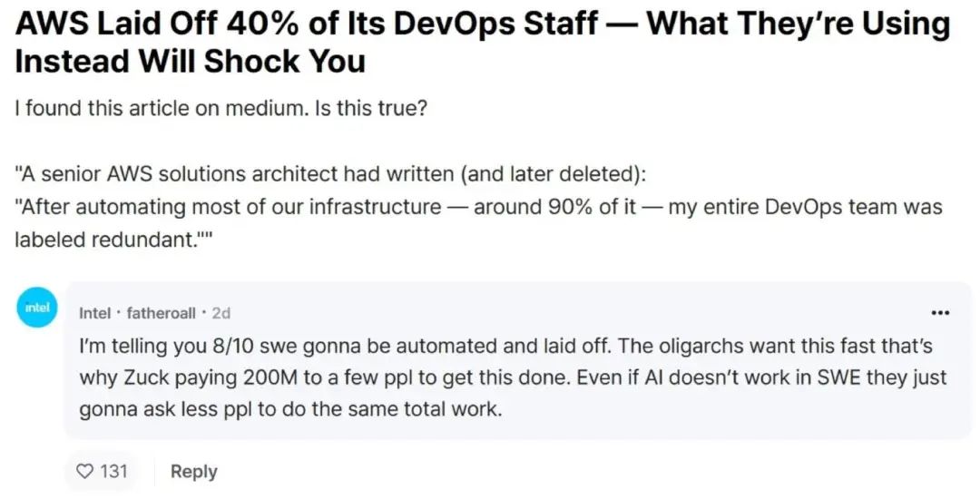Click the 'A senior AWS solutions architect' line
Viewport: 980px width, 499px height.
click(x=330, y=174)
